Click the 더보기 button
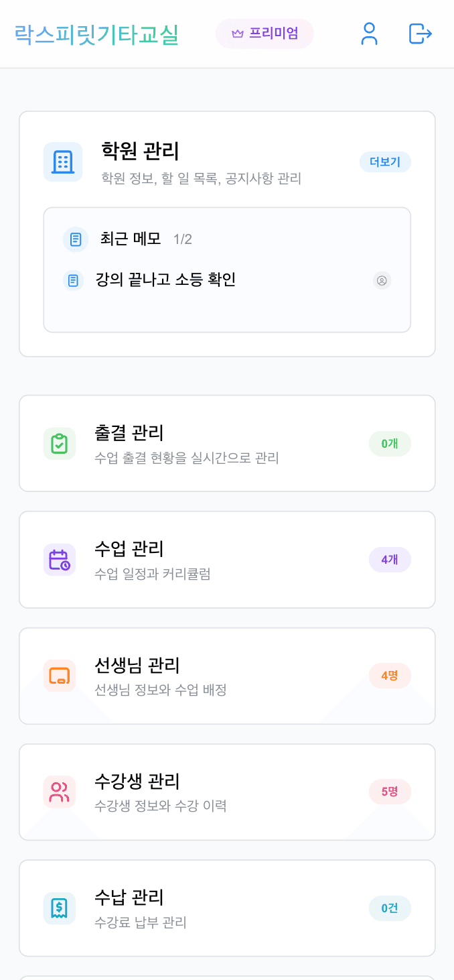This screenshot has height=980, width=454. tap(385, 162)
